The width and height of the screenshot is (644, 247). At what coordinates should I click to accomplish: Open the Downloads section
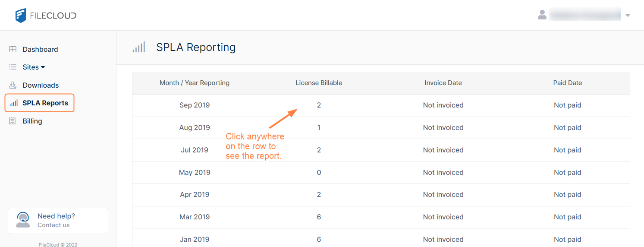tap(41, 85)
